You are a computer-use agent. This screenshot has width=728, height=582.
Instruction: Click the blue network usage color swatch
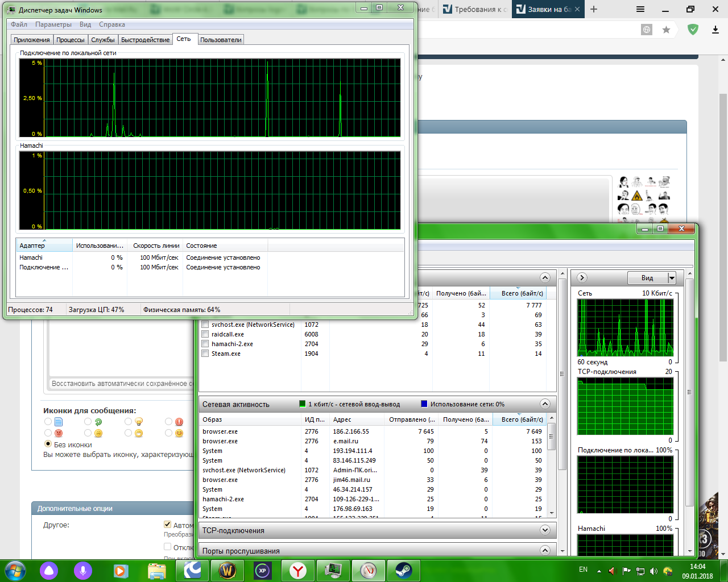(x=424, y=404)
